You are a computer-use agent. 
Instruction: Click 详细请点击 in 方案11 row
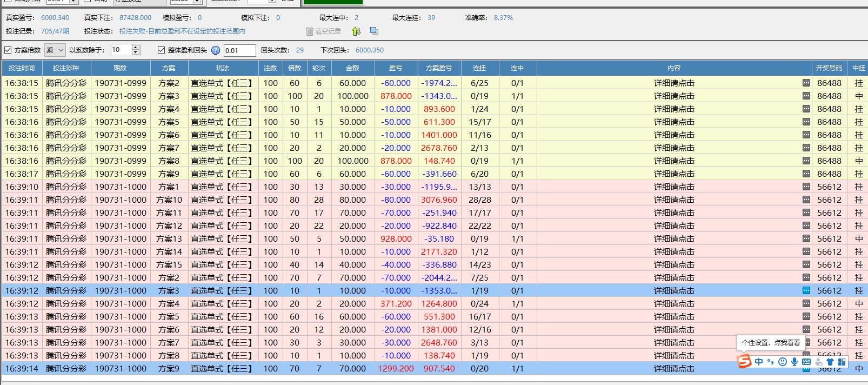pos(674,213)
